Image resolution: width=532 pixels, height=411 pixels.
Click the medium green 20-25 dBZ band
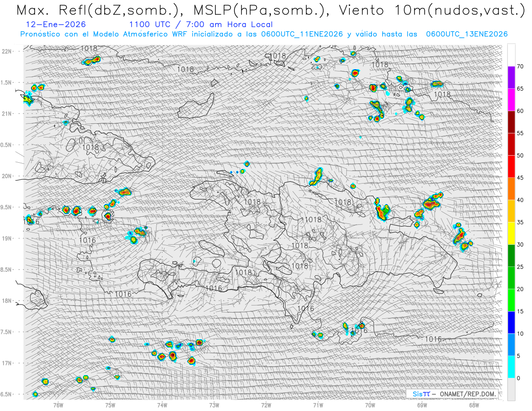[x=511, y=278]
